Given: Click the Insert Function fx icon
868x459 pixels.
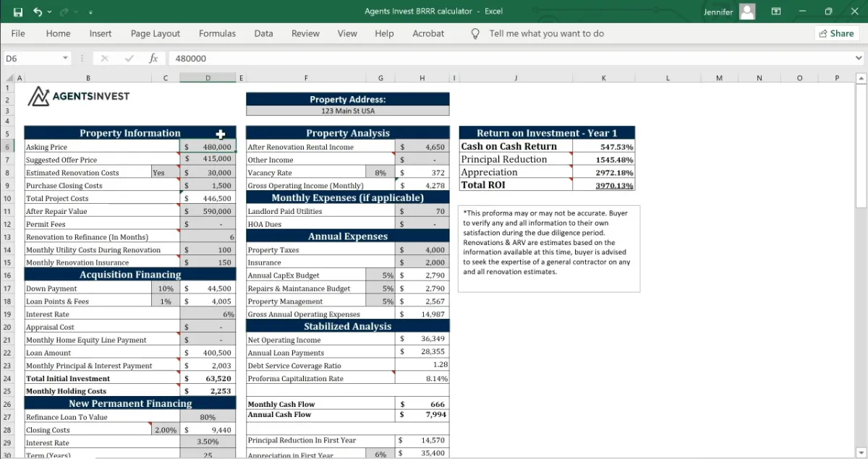Looking at the screenshot, I should coord(153,59).
